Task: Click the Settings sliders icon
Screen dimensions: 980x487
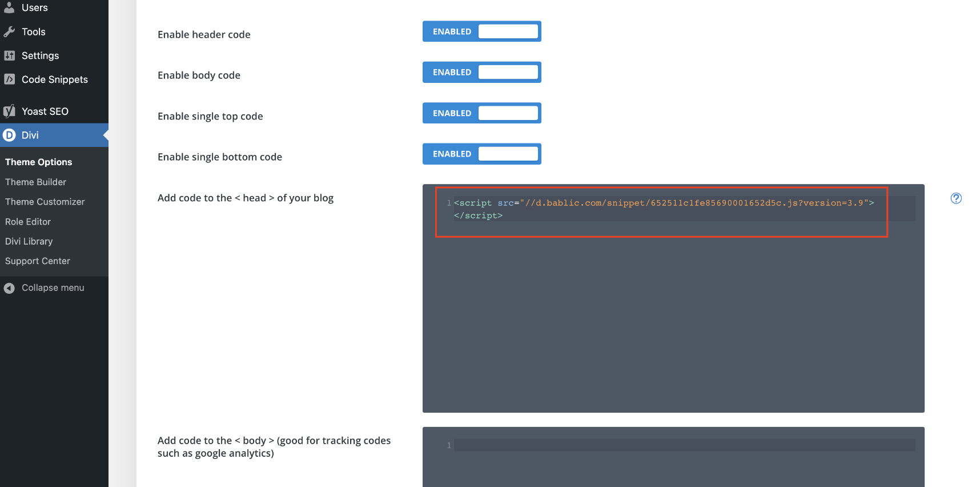Action: tap(9, 55)
